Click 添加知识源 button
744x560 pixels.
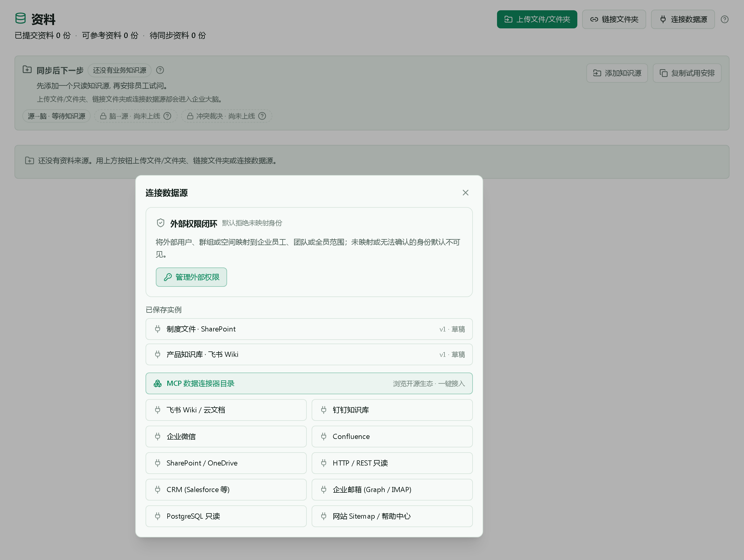pyautogui.click(x=617, y=73)
